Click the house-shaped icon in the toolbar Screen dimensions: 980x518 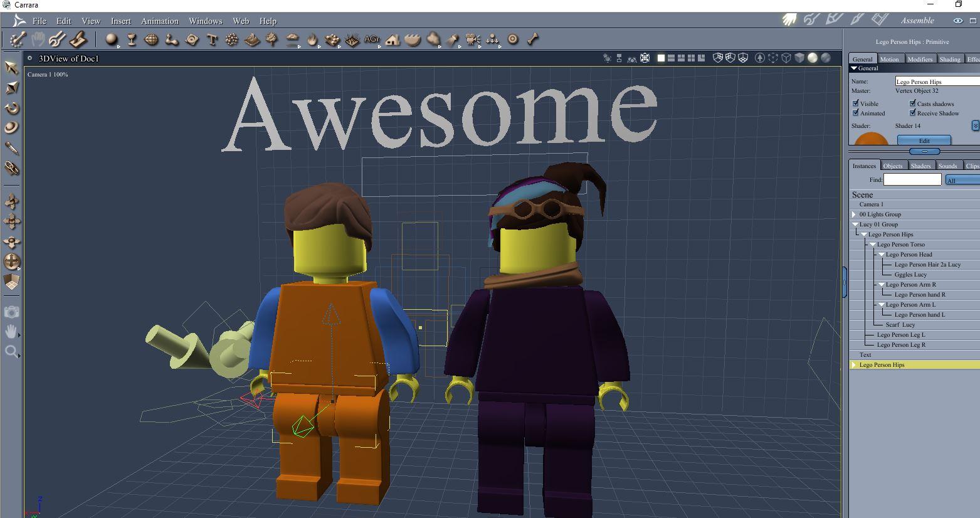coord(393,40)
